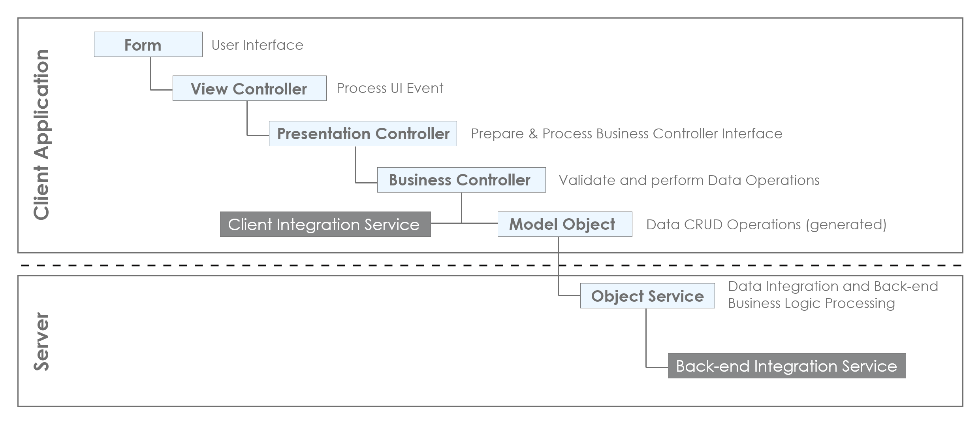The width and height of the screenshot is (980, 427).
Task: Click Validate and perform Data Operations text
Action: [689, 180]
